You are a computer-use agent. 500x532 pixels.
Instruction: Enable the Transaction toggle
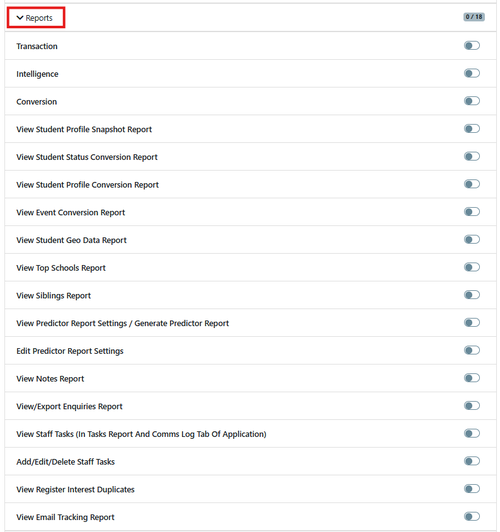point(472,45)
